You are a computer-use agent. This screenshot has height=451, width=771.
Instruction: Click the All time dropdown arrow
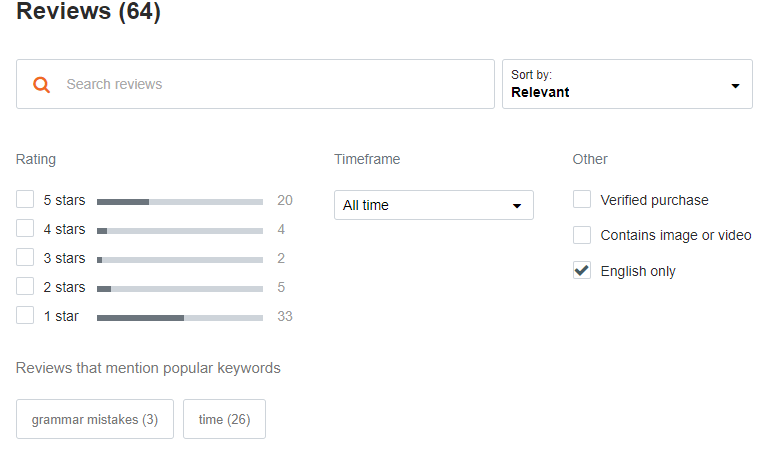517,206
